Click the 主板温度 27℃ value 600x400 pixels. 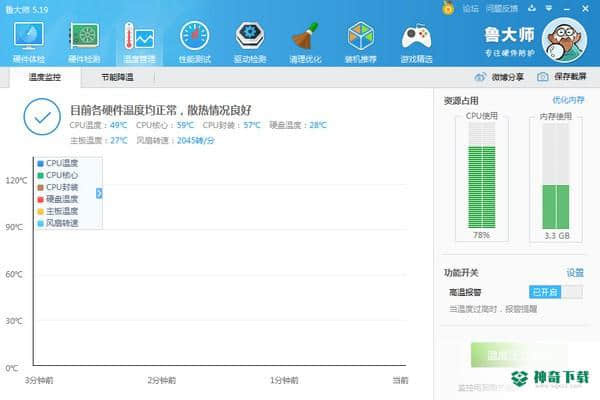point(119,140)
